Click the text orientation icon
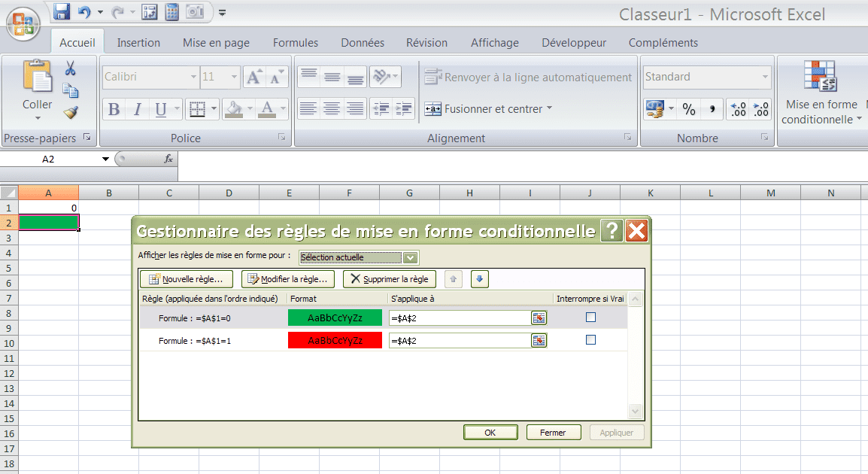The width and height of the screenshot is (868, 474). [x=381, y=77]
